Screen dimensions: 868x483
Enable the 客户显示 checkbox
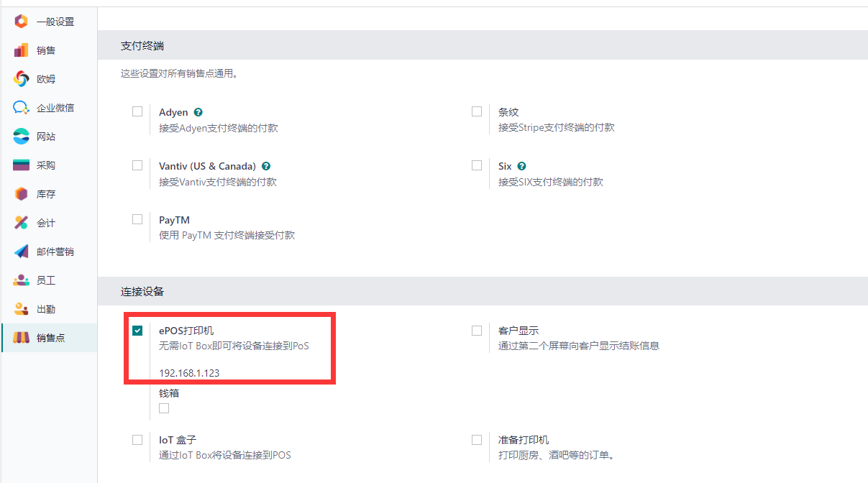pyautogui.click(x=477, y=331)
